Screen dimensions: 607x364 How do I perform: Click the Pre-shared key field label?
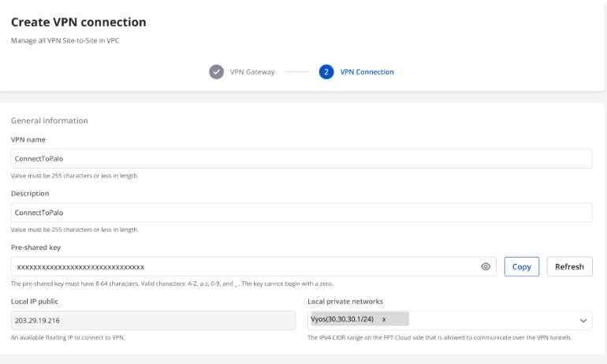coord(35,247)
